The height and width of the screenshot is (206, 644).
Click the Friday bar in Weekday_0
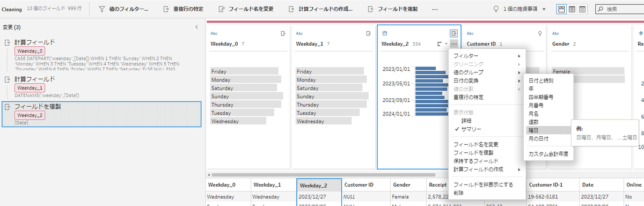pos(244,71)
